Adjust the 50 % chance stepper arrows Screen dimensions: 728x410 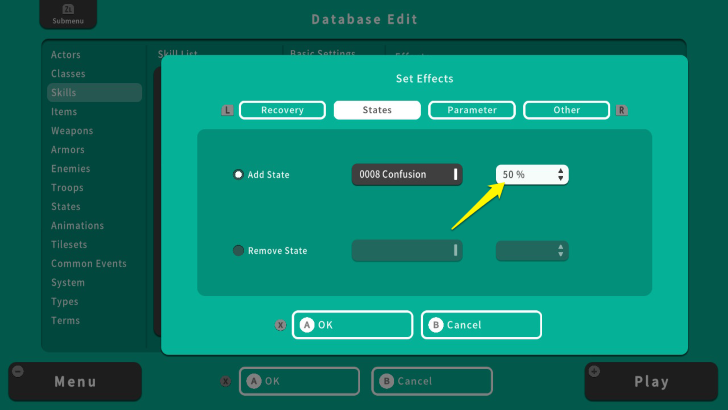(561, 175)
